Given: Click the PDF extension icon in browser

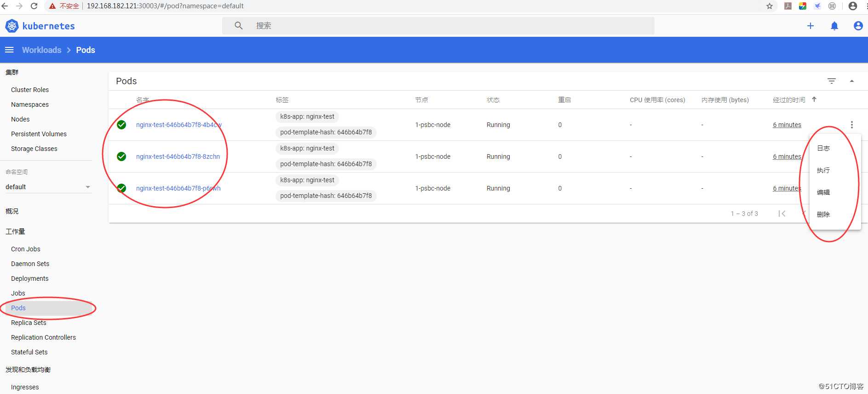Looking at the screenshot, I should (x=788, y=6).
